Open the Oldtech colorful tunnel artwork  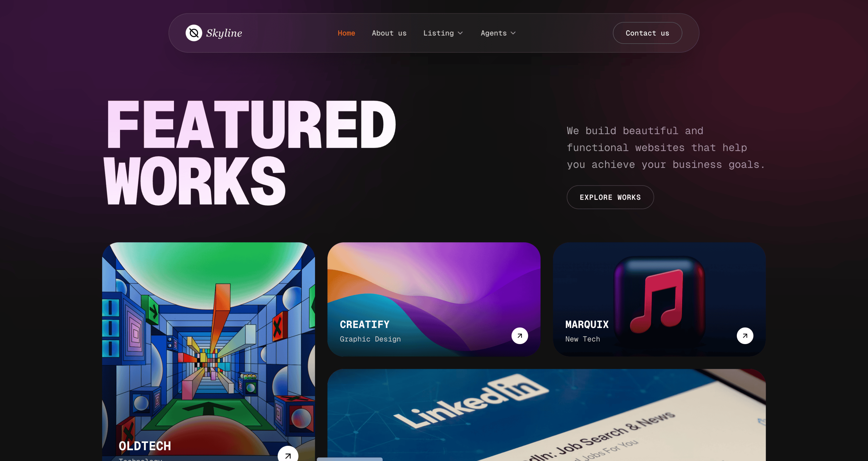click(208, 351)
